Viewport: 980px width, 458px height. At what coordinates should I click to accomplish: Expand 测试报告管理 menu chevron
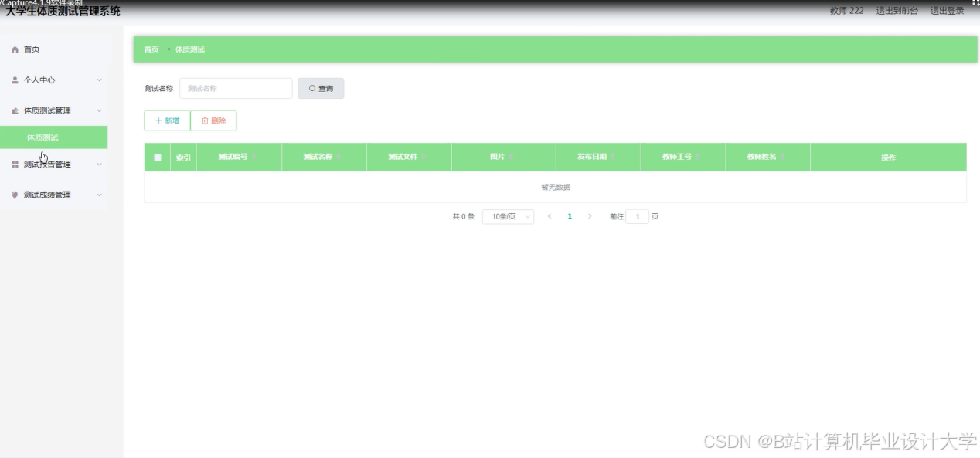coord(99,165)
